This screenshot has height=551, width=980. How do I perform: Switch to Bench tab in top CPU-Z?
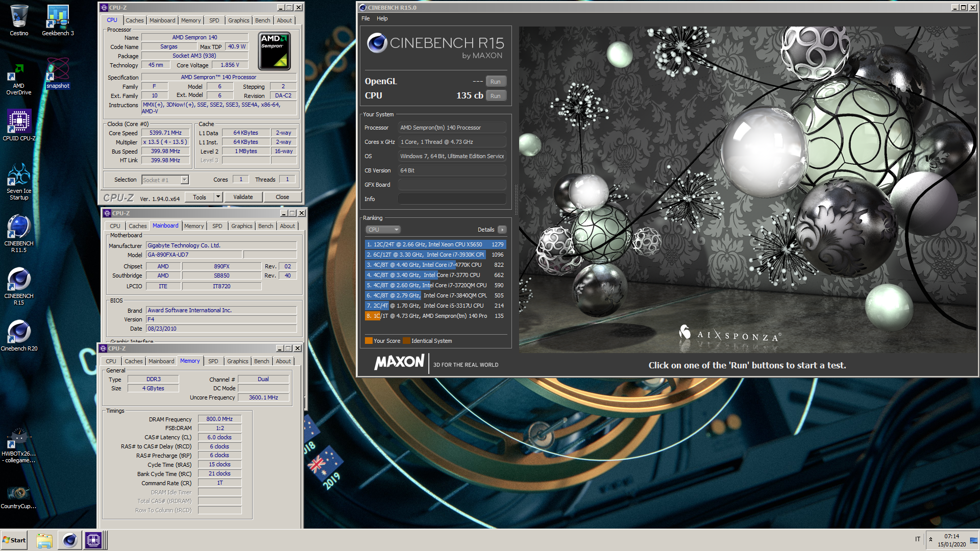click(x=263, y=20)
